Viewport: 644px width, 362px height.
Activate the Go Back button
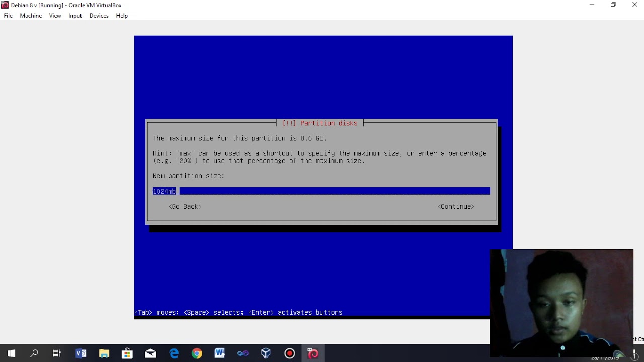pos(185,206)
